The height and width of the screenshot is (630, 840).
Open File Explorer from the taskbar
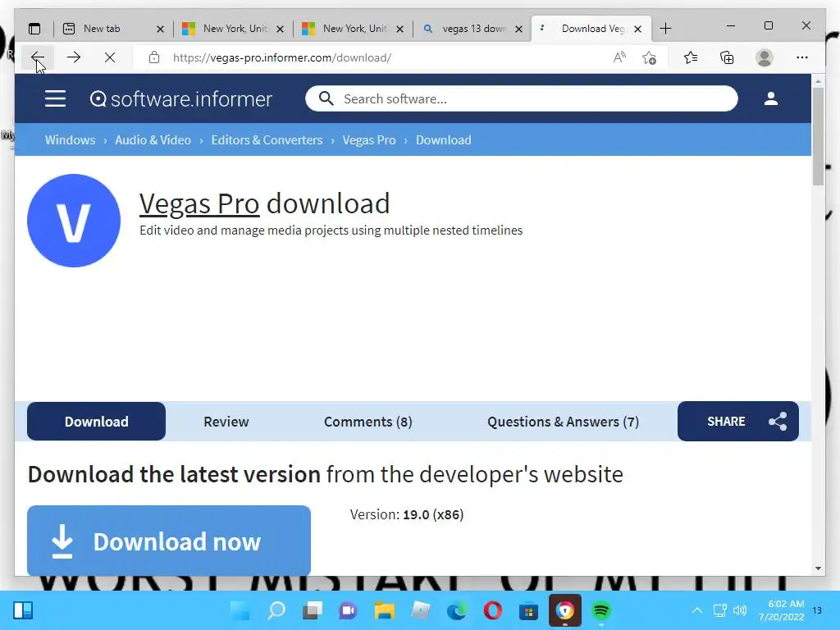384,610
